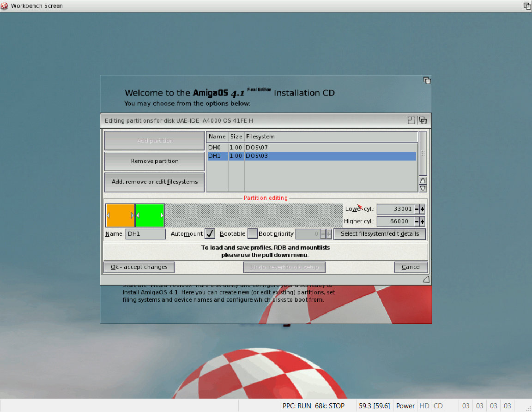Click Select filesystem/edit details button
532x412 pixels.
(380, 233)
